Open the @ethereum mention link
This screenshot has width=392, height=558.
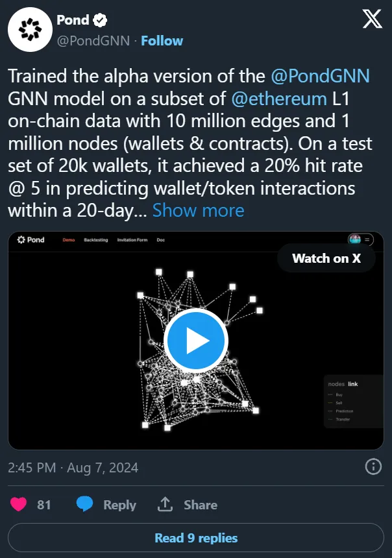click(x=278, y=99)
